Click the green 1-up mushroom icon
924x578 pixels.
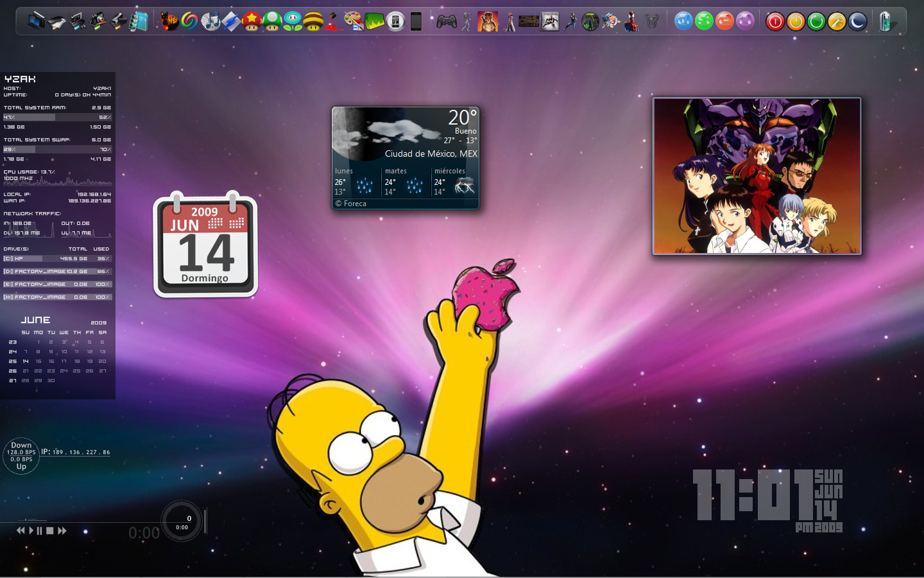pos(272,22)
